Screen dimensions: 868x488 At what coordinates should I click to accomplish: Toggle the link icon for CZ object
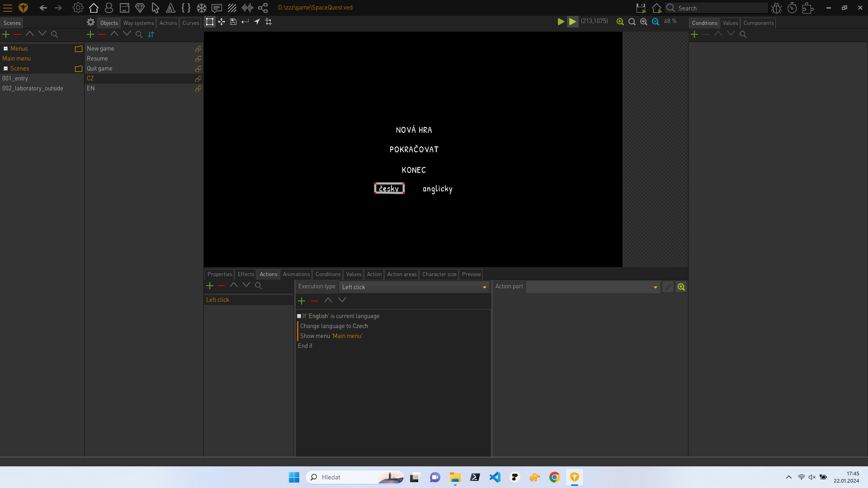(198, 79)
